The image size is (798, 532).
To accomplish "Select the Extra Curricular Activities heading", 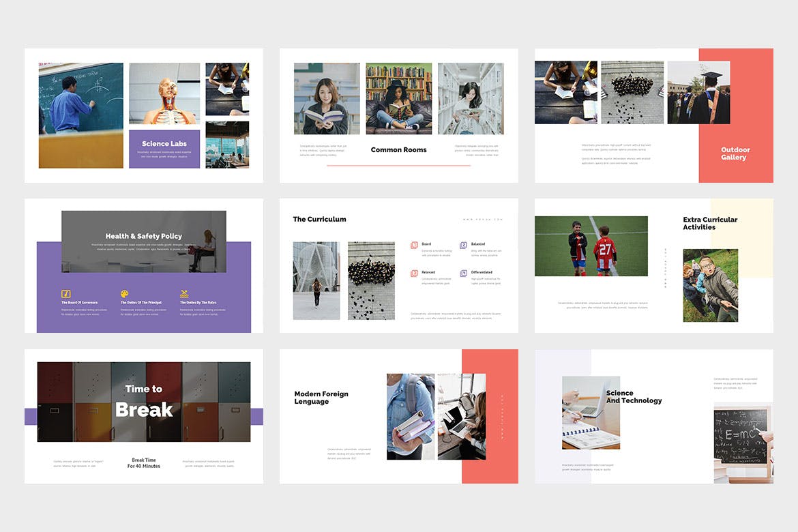I will pyautogui.click(x=710, y=223).
